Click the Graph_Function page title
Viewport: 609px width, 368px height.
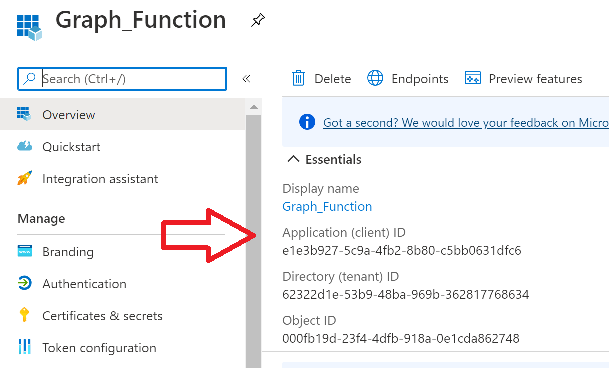tap(141, 20)
